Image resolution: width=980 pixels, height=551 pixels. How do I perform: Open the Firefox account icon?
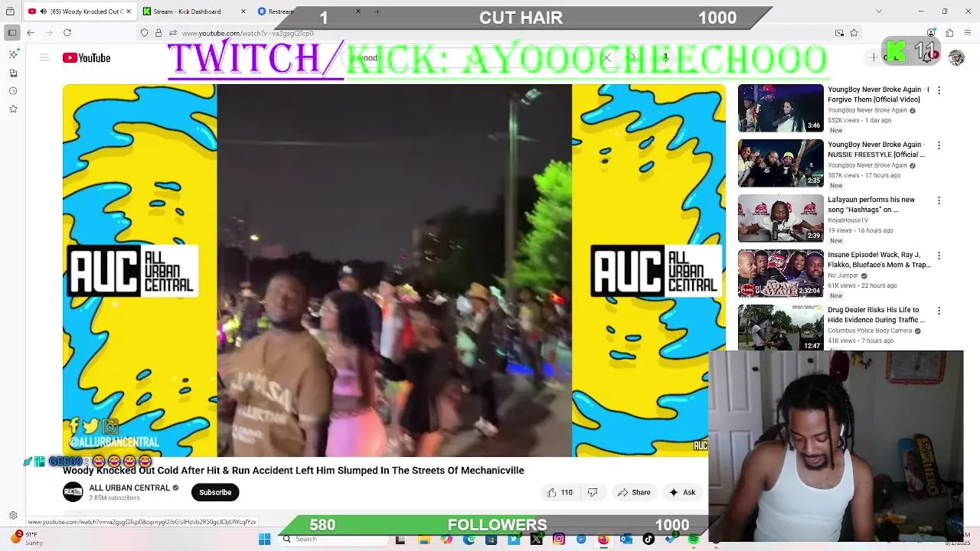coord(931,33)
